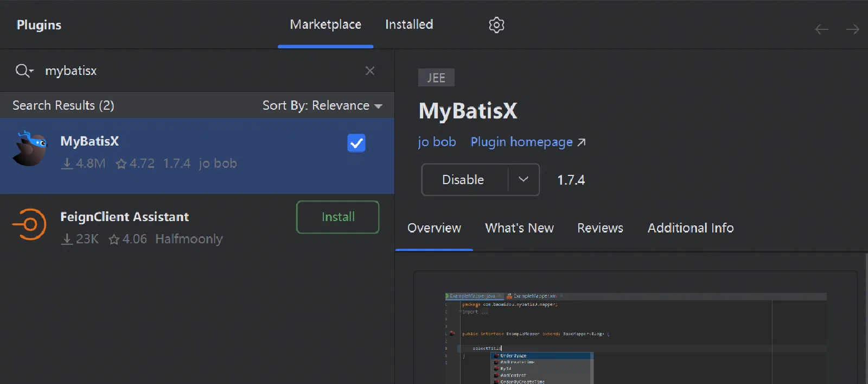Open the Plugin homepage link

pyautogui.click(x=528, y=142)
